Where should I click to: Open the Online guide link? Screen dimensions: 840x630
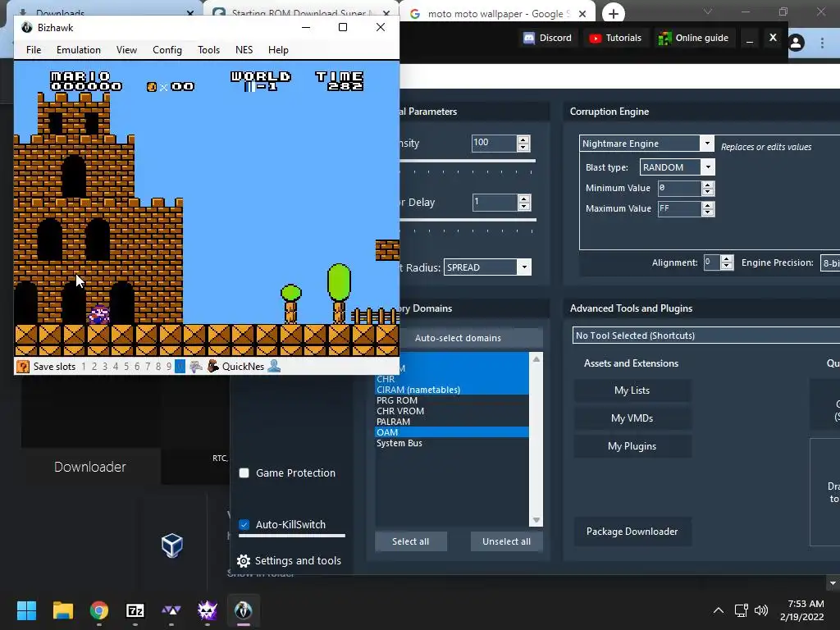click(x=693, y=38)
